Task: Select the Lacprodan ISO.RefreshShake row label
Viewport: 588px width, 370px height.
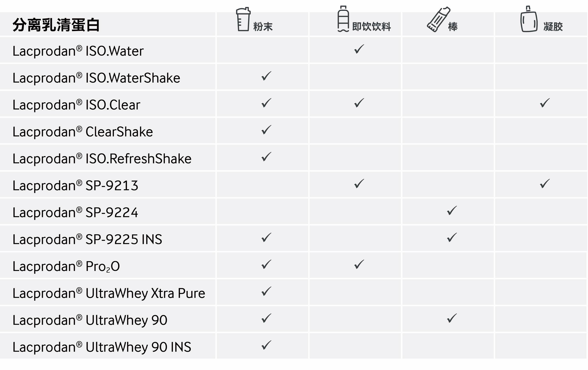Action: (x=102, y=159)
